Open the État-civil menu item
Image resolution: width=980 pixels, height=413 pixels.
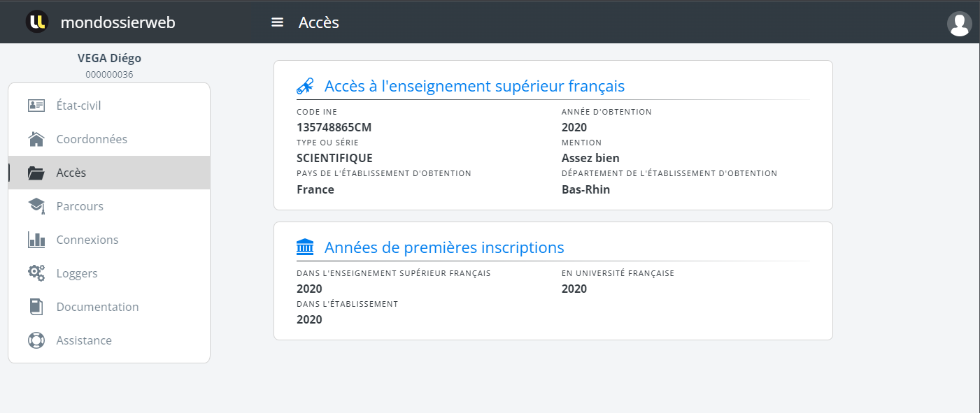[78, 106]
